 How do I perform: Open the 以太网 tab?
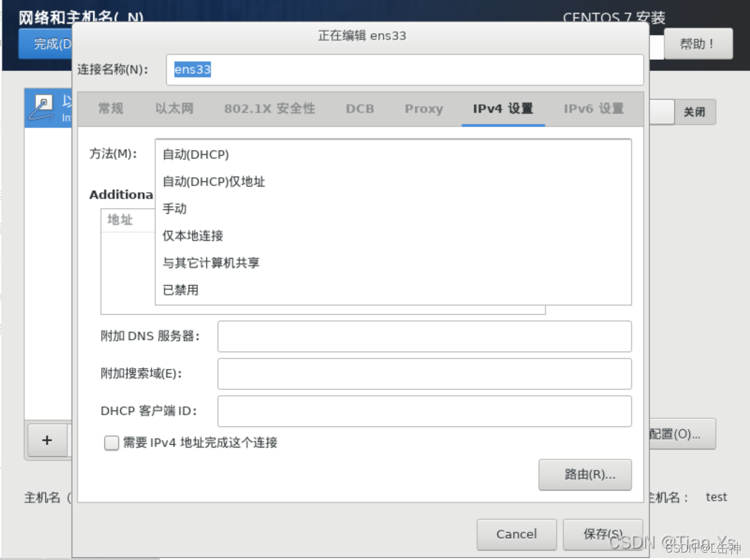coord(174,109)
